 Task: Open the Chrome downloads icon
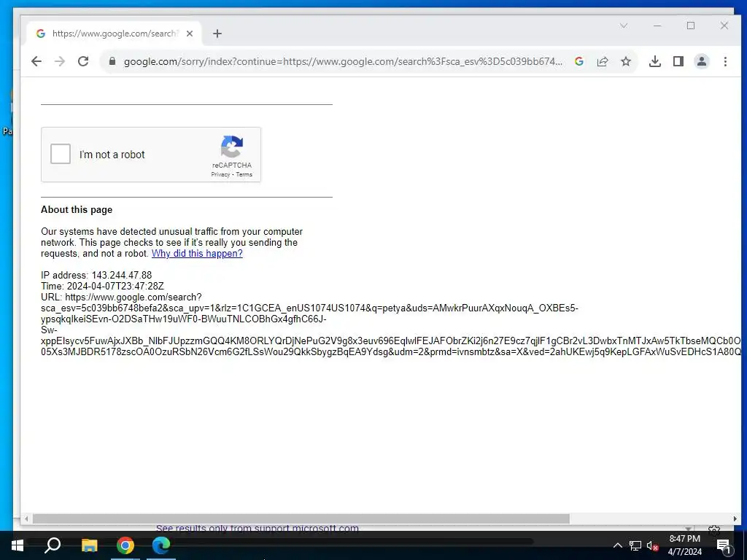click(654, 61)
